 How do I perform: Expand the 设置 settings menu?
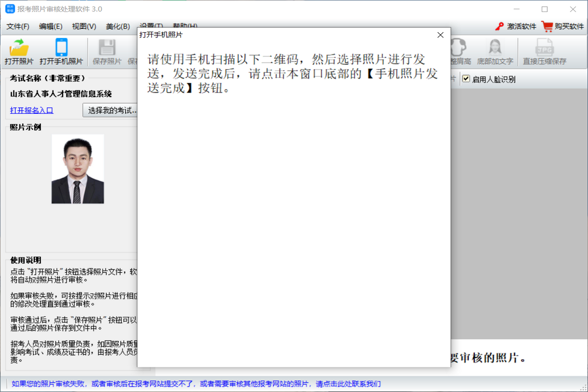[x=152, y=26]
